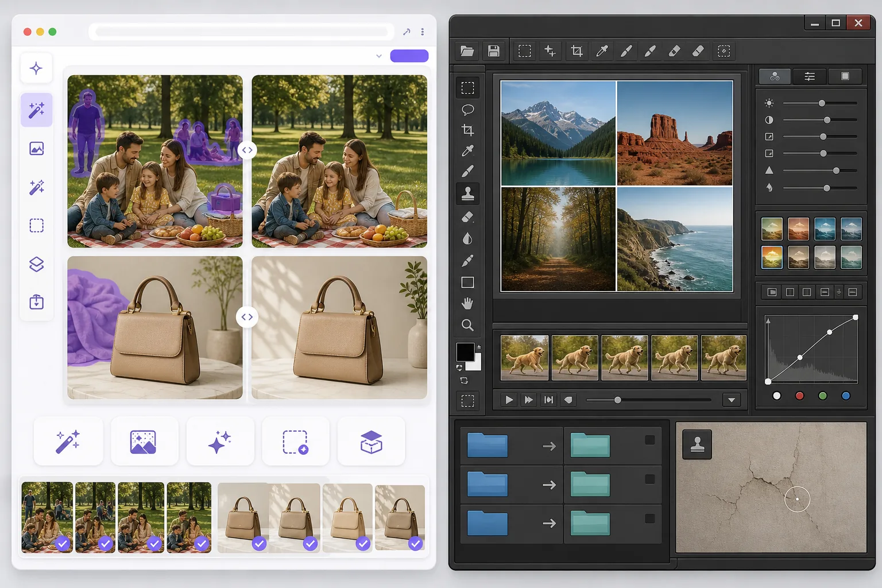Click the large sparkles action card
Image resolution: width=882 pixels, height=588 pixels.
point(220,442)
